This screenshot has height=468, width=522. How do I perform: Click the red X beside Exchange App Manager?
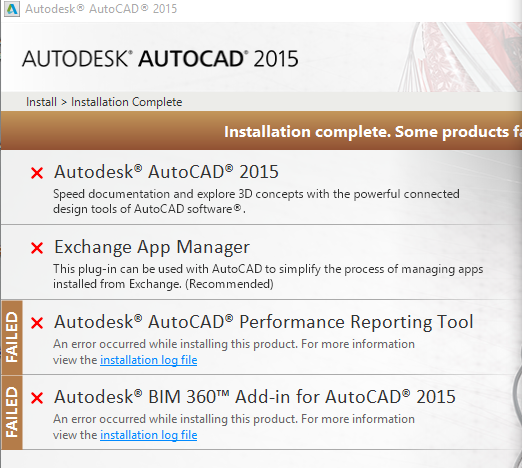tap(37, 248)
